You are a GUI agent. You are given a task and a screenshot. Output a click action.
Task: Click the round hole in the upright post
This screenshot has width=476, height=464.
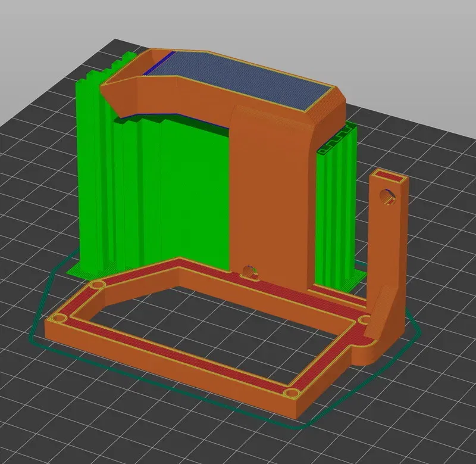click(388, 197)
